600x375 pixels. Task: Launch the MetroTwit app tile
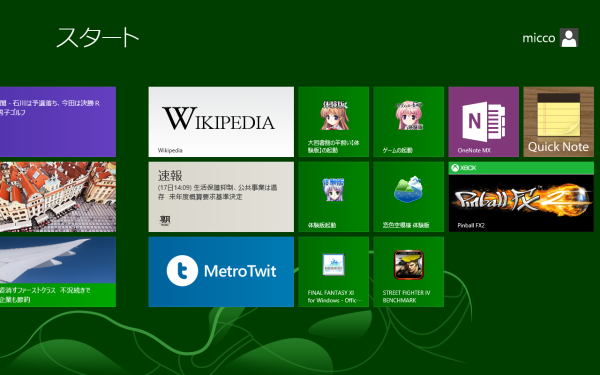(x=221, y=272)
